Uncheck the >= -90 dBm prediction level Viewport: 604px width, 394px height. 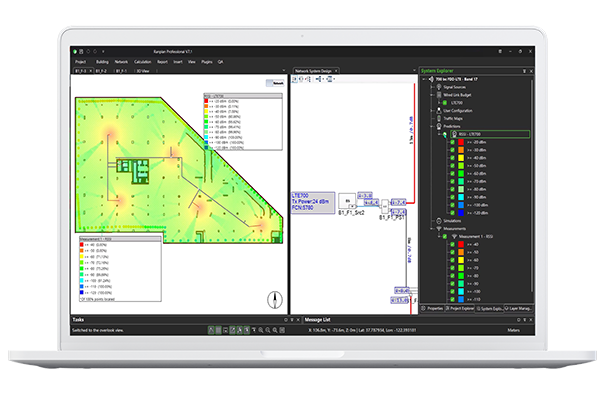click(452, 197)
